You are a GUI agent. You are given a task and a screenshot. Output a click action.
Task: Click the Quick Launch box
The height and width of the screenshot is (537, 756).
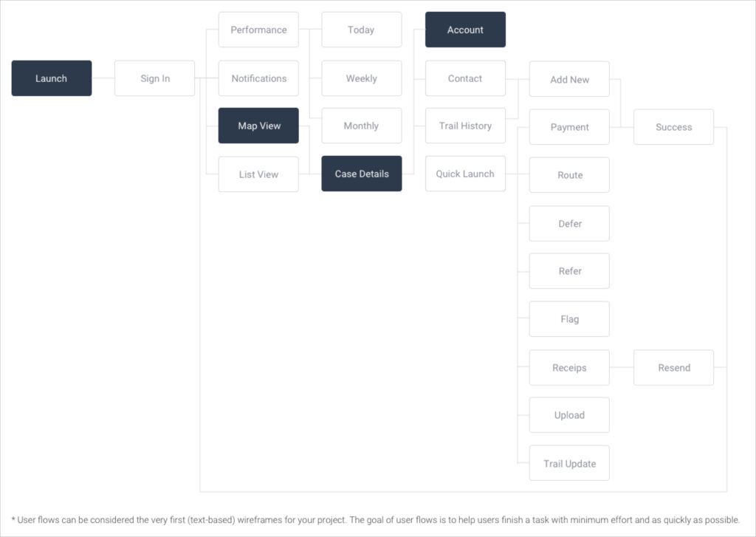click(465, 174)
